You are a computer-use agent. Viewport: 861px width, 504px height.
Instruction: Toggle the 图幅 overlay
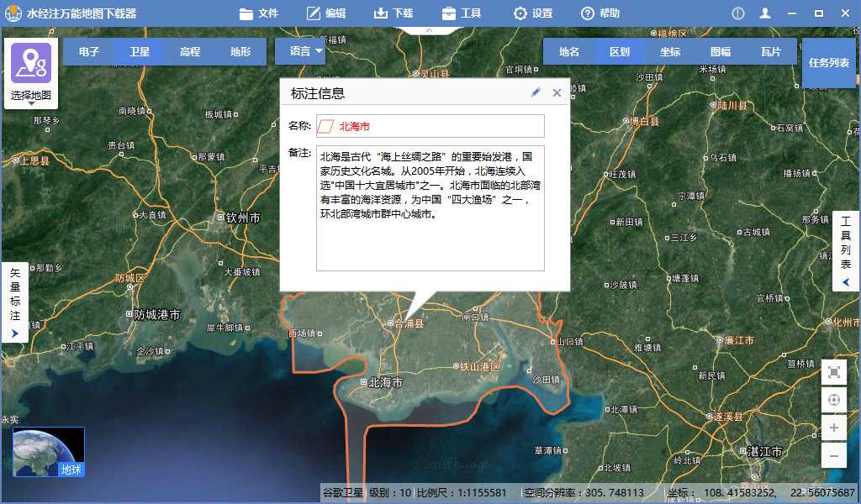tap(721, 51)
